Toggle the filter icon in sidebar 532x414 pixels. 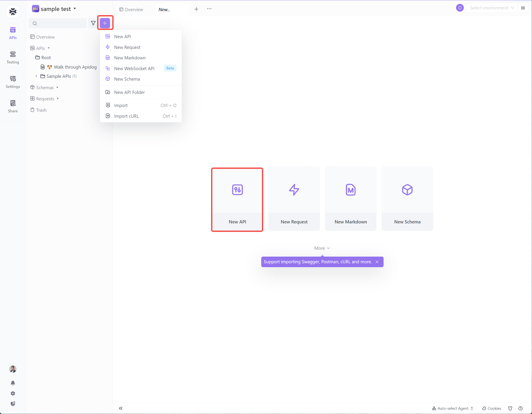click(94, 23)
